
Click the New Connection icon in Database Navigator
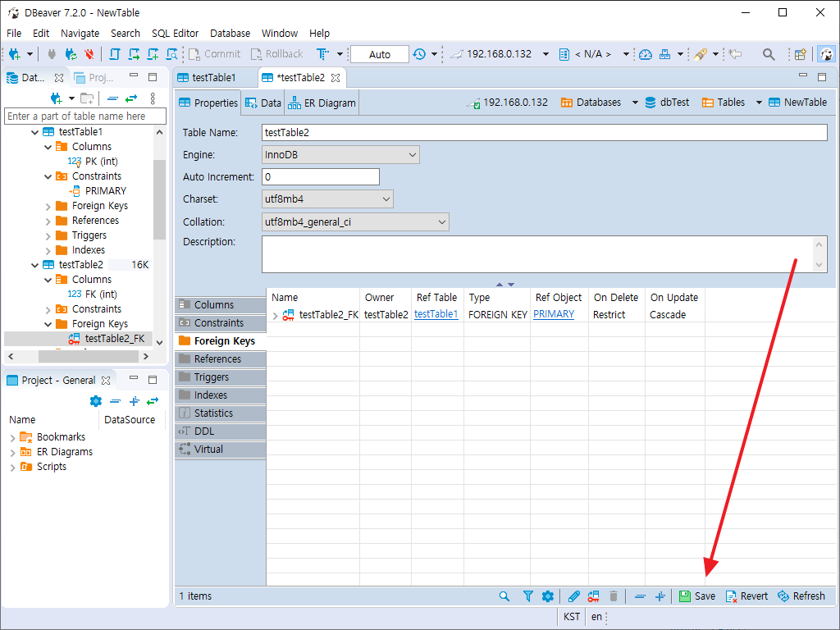click(57, 98)
